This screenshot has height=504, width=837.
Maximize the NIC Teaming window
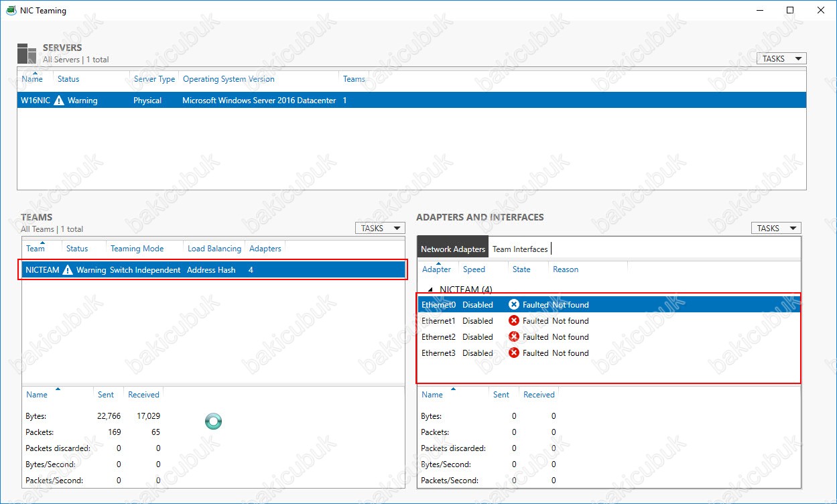[x=790, y=10]
